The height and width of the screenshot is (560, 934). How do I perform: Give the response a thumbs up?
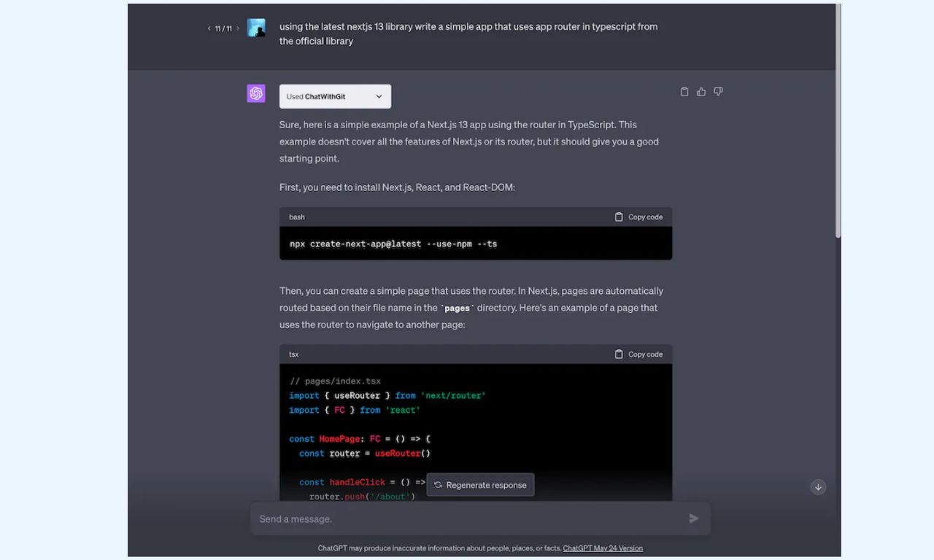(x=701, y=92)
